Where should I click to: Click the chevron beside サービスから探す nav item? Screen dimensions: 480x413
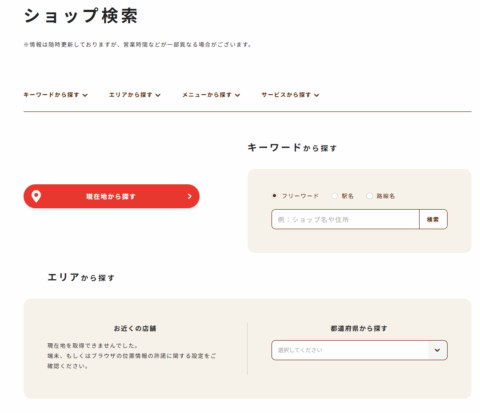tap(317, 95)
